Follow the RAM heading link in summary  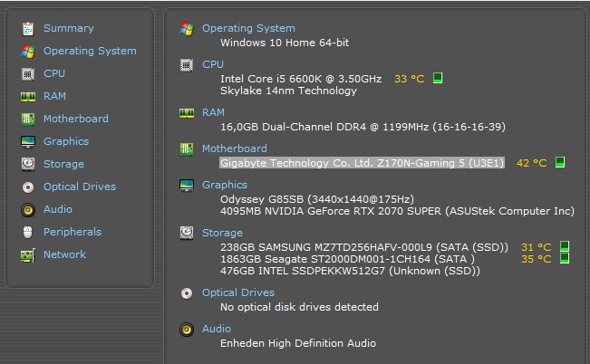[x=213, y=113]
